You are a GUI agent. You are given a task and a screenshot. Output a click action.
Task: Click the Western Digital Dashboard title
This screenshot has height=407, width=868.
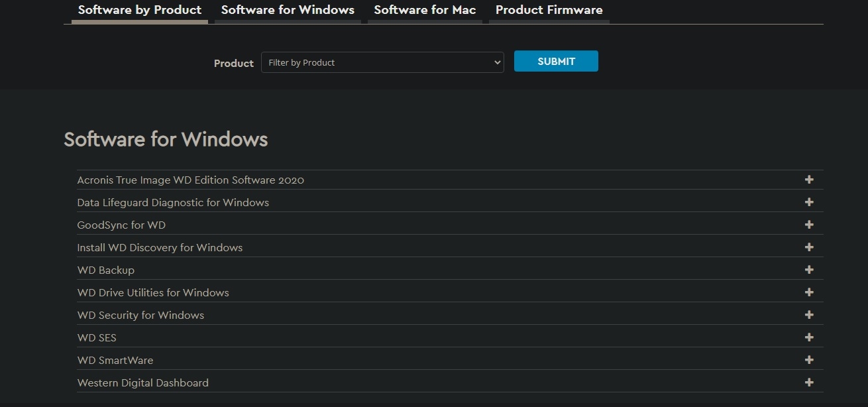pos(143,383)
